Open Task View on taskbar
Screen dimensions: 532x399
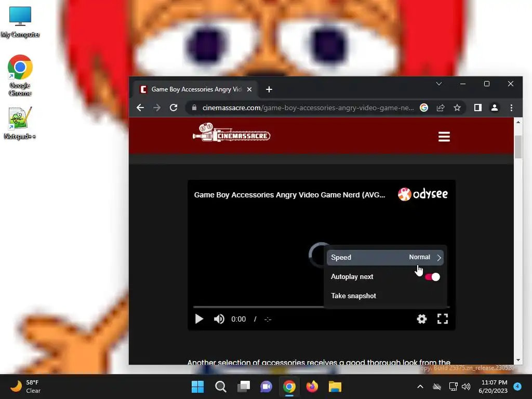pos(243,387)
